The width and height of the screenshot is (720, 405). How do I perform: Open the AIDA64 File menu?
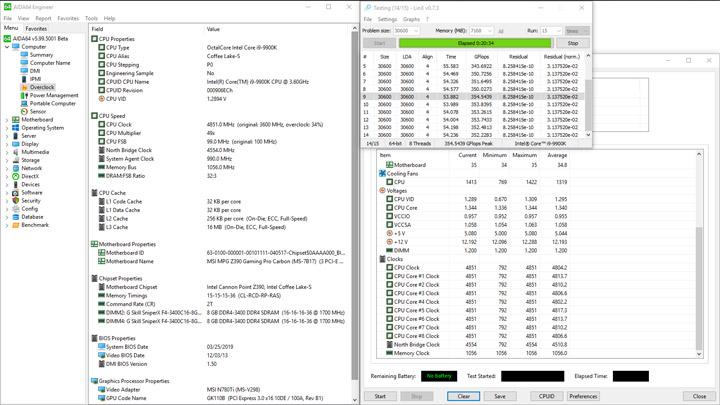coord(8,18)
